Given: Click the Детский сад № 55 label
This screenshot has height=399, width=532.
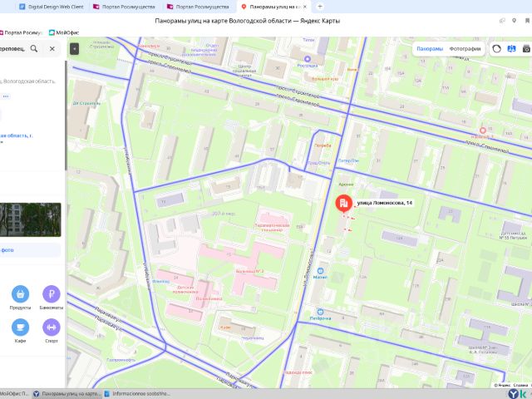Looking at the screenshot, I should pyautogui.click(x=513, y=235).
